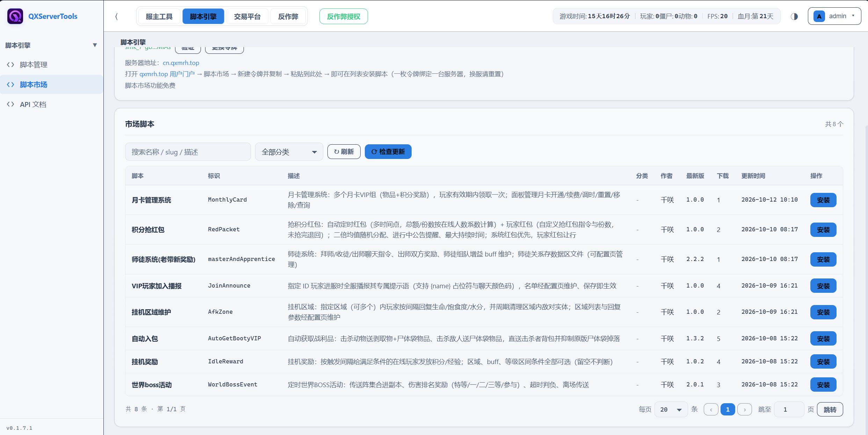The image size is (868, 435).
Task: Click the green 反作弊授权 button
Action: 343,16
